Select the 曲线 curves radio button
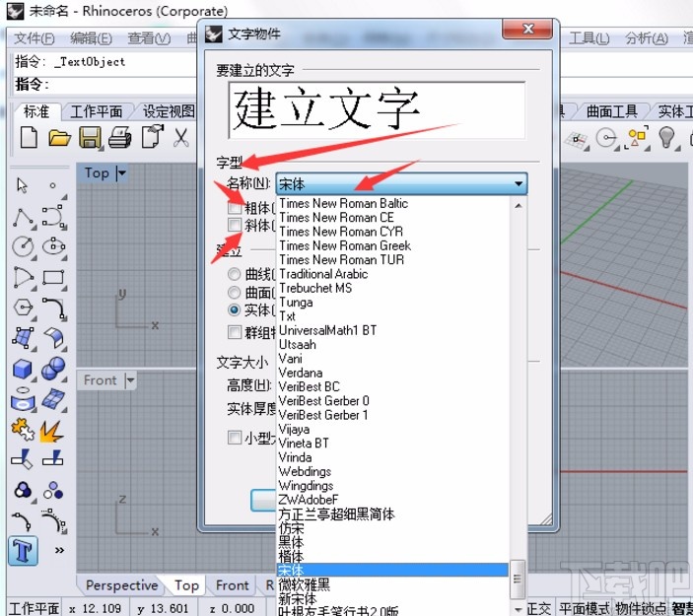This screenshot has height=616, width=693. coord(235,274)
